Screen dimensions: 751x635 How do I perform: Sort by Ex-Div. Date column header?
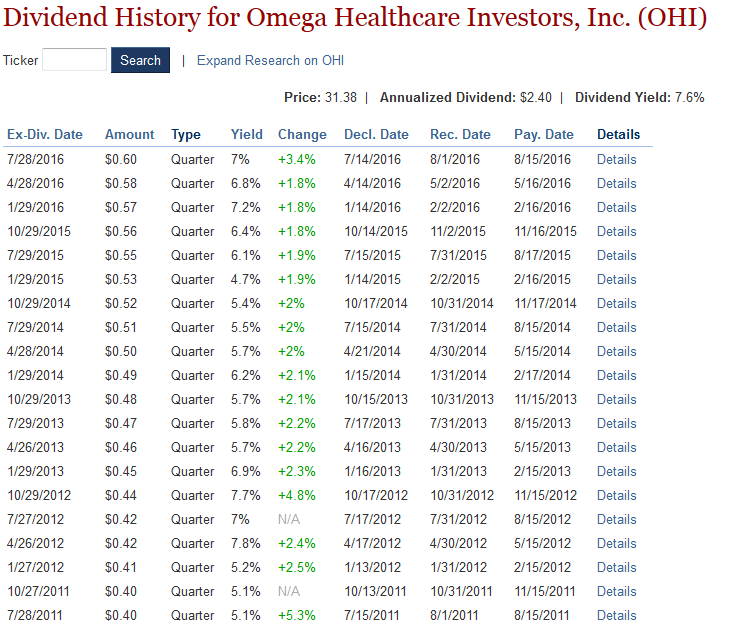pyautogui.click(x=45, y=134)
